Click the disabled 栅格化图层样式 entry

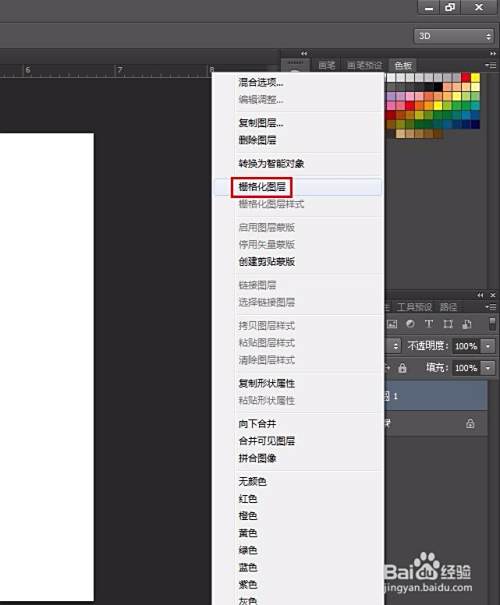click(x=298, y=204)
